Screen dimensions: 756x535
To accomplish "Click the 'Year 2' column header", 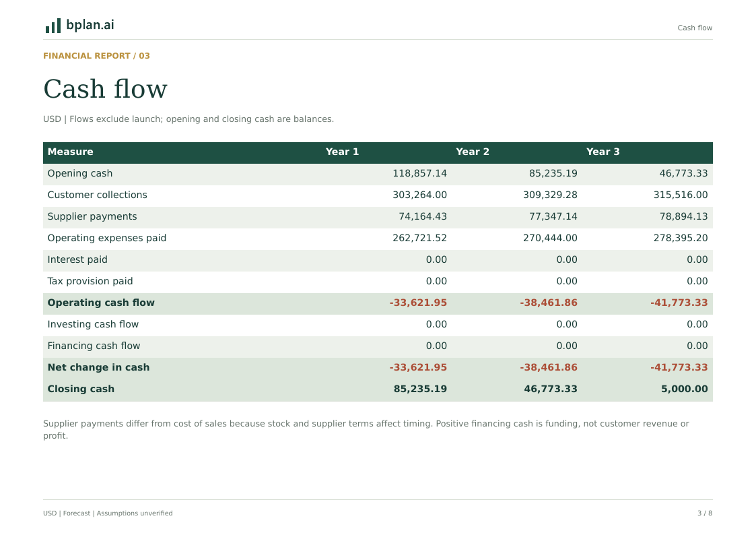I will 473,152.
